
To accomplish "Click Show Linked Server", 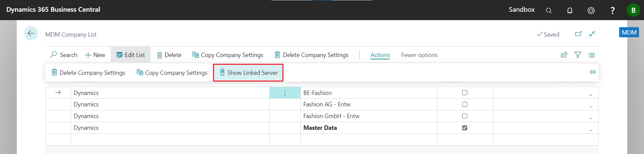I will pos(248,72).
